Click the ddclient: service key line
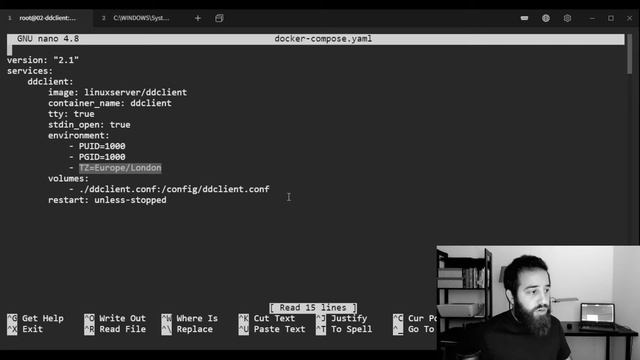This screenshot has width=640, height=360. point(50,82)
